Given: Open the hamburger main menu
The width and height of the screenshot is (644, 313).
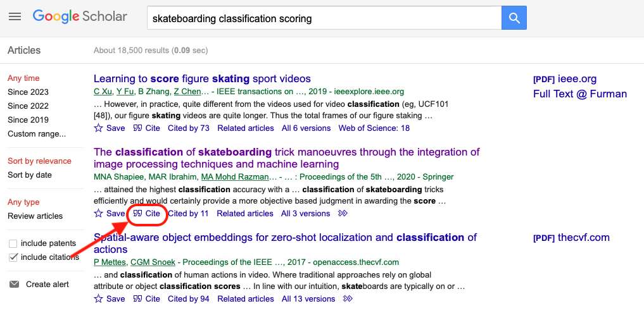Looking at the screenshot, I should [15, 17].
